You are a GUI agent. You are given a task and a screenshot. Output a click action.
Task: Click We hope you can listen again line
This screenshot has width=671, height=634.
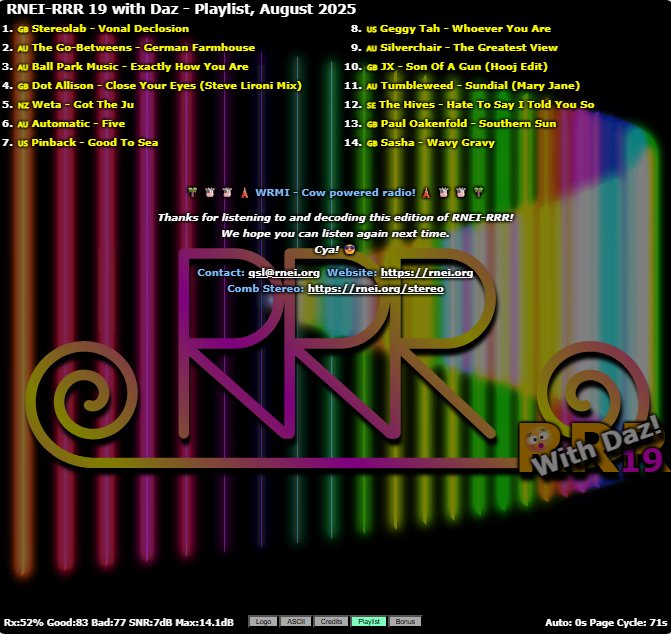pos(336,234)
